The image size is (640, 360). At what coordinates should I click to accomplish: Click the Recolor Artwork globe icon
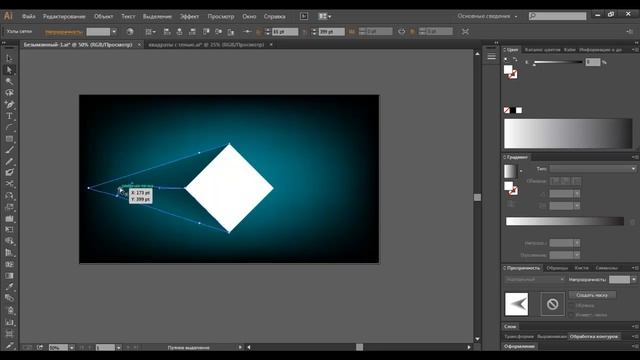pos(130,31)
